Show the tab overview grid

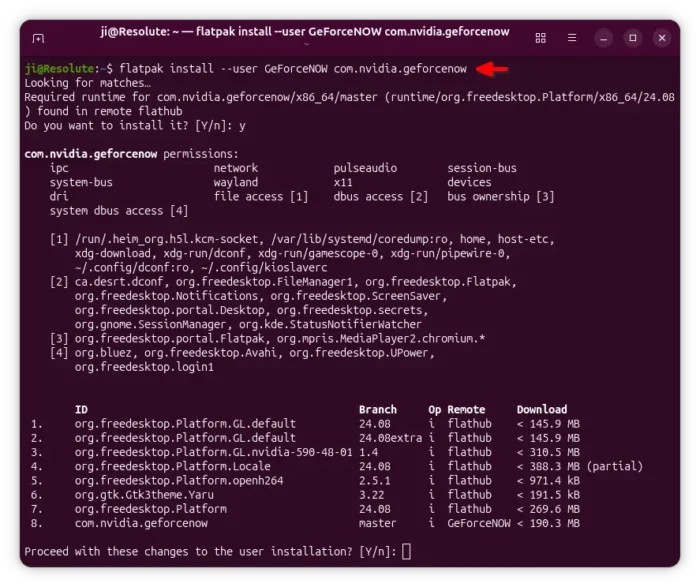point(541,38)
